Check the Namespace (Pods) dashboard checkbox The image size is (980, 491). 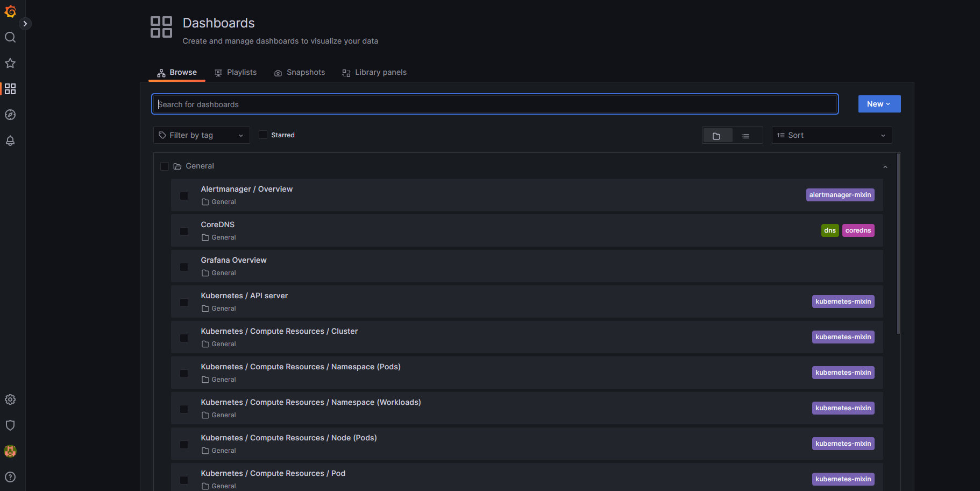(x=184, y=374)
